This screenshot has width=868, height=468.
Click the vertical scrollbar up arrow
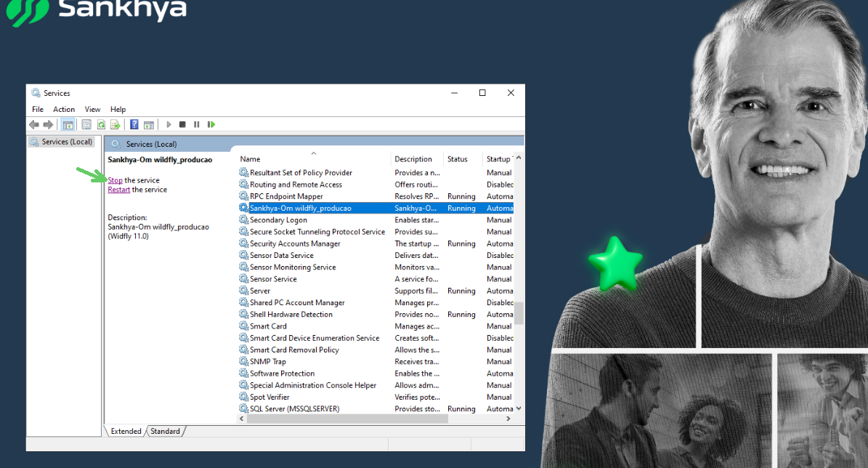click(519, 158)
